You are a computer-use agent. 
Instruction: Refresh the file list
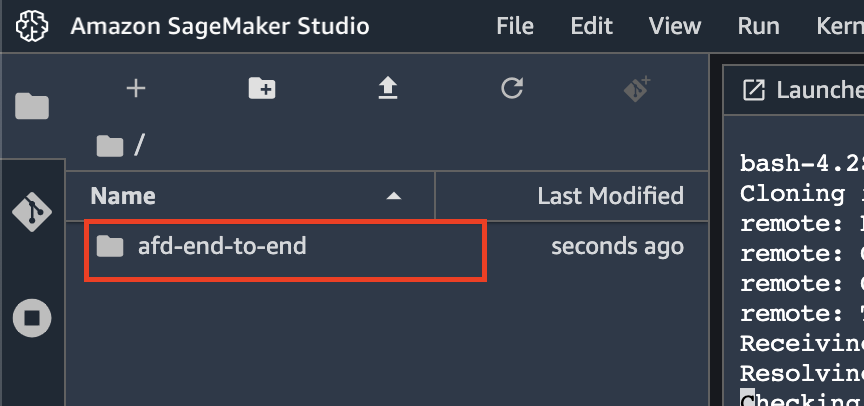[512, 88]
